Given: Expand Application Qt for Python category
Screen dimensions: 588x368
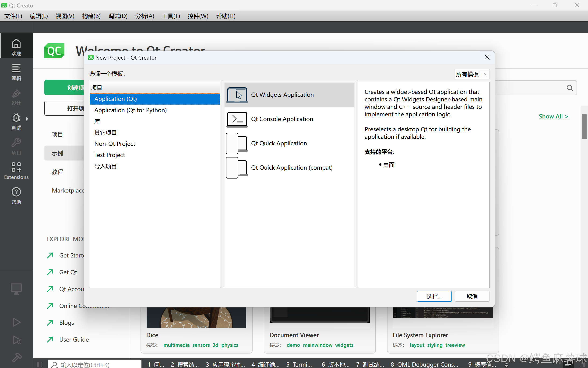Looking at the screenshot, I should [x=130, y=110].
